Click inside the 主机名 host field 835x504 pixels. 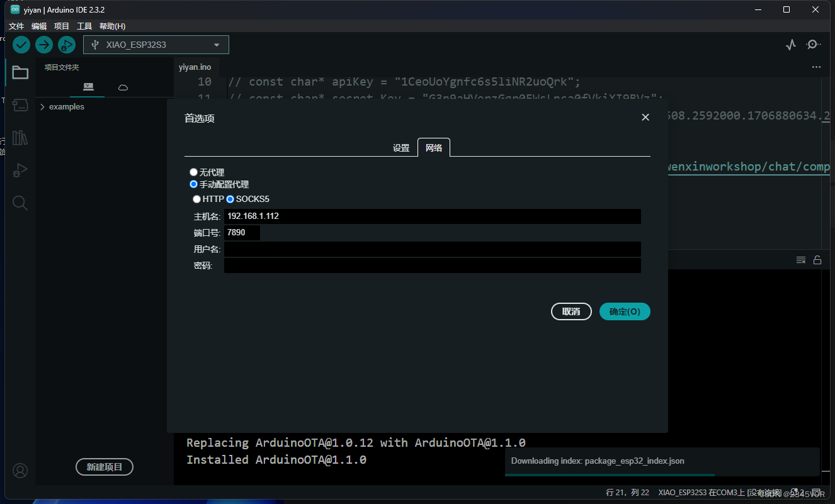[432, 216]
